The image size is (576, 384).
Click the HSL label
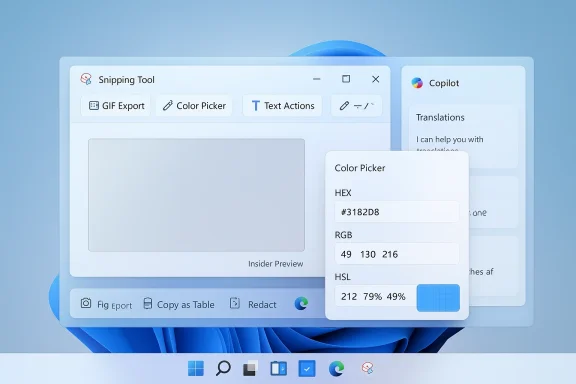tap(342, 277)
